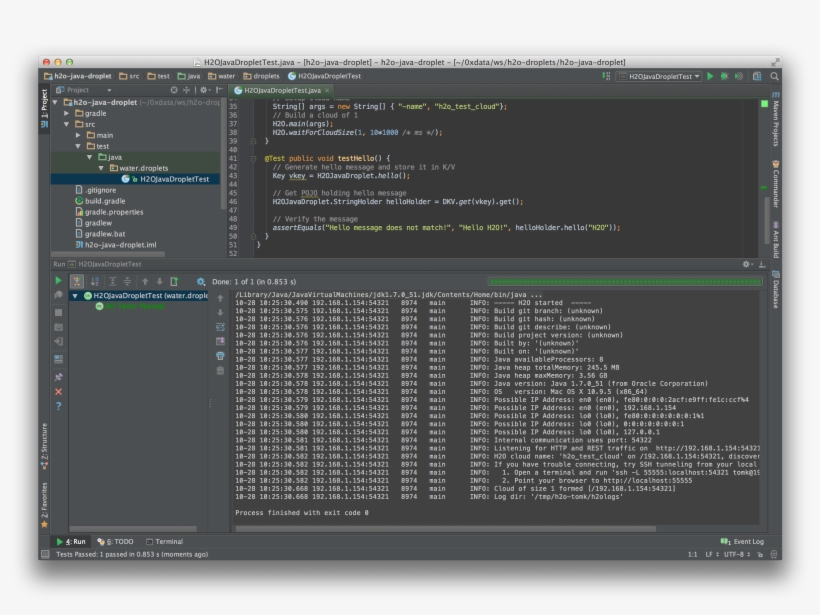Collapse the src folder in project tree
The width and height of the screenshot is (820, 615).
tap(67, 124)
